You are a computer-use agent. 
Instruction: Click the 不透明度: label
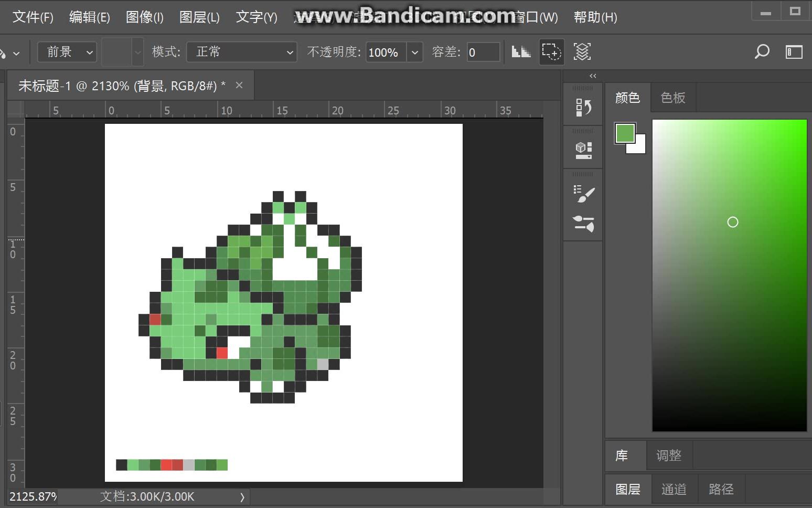pos(334,52)
